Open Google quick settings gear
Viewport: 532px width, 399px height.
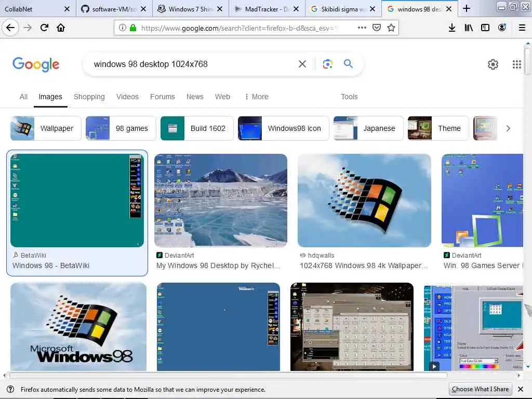pos(493,64)
